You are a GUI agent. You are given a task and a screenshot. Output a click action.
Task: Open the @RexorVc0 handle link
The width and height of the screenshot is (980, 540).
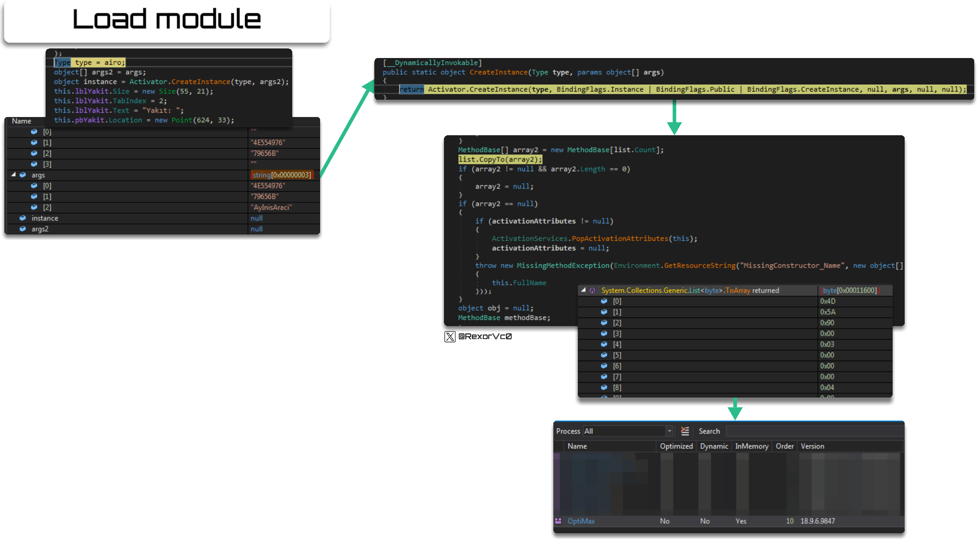pyautogui.click(x=485, y=337)
